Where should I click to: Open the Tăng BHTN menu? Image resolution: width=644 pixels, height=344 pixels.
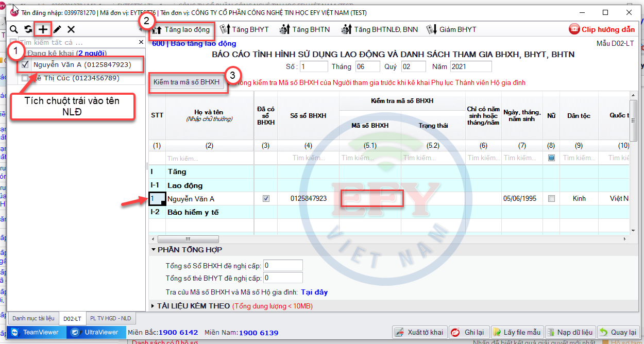[304, 29]
